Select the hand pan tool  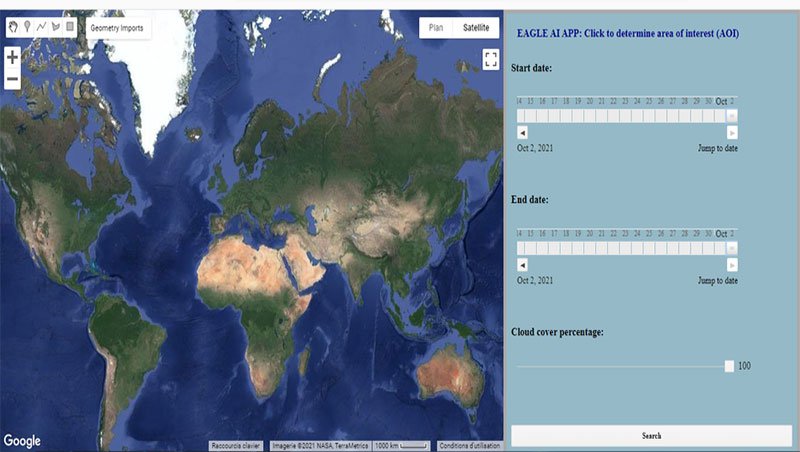12,28
